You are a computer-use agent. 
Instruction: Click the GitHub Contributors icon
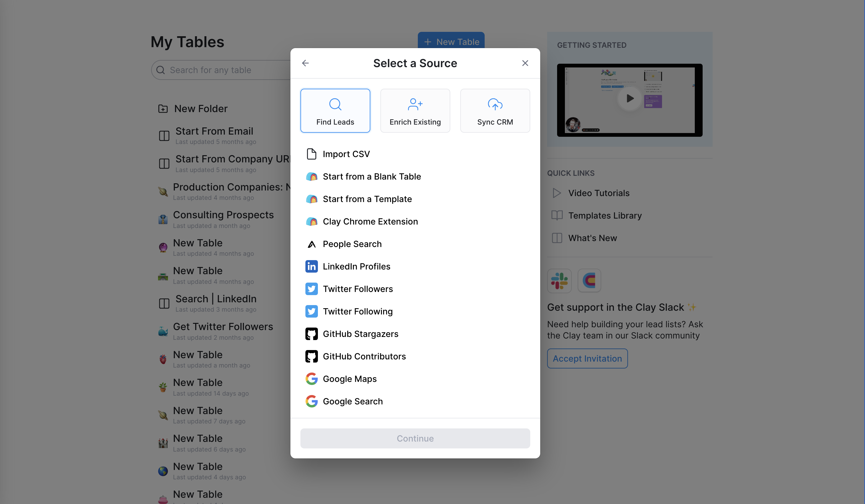click(x=311, y=356)
